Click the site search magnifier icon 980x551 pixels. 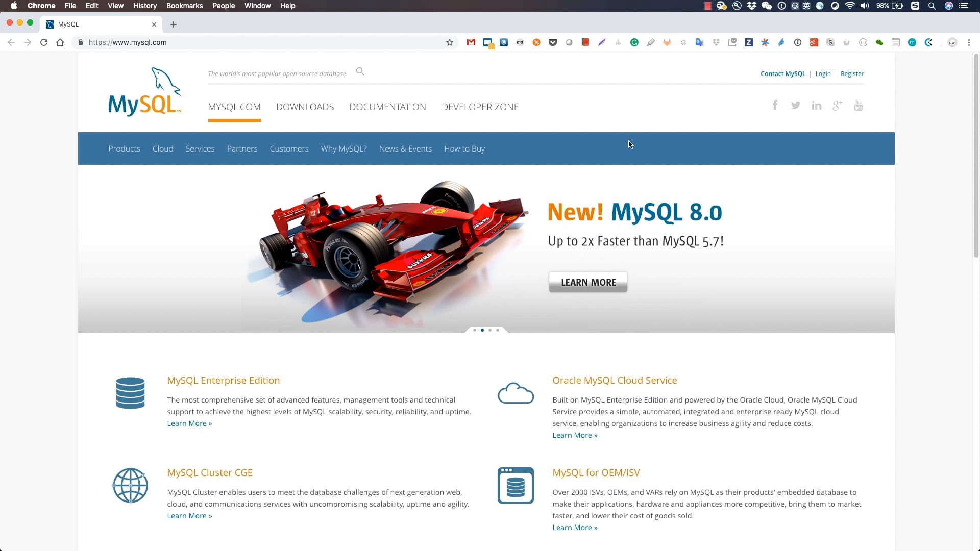tap(360, 71)
